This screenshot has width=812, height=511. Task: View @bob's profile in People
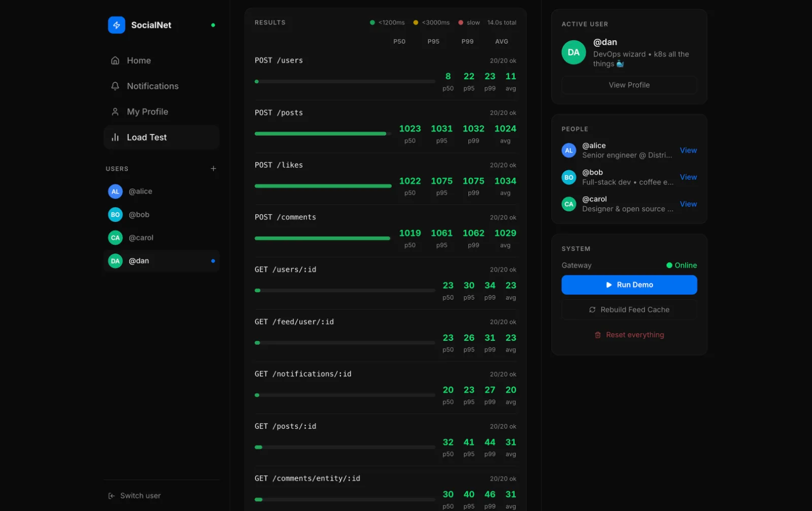(688, 177)
